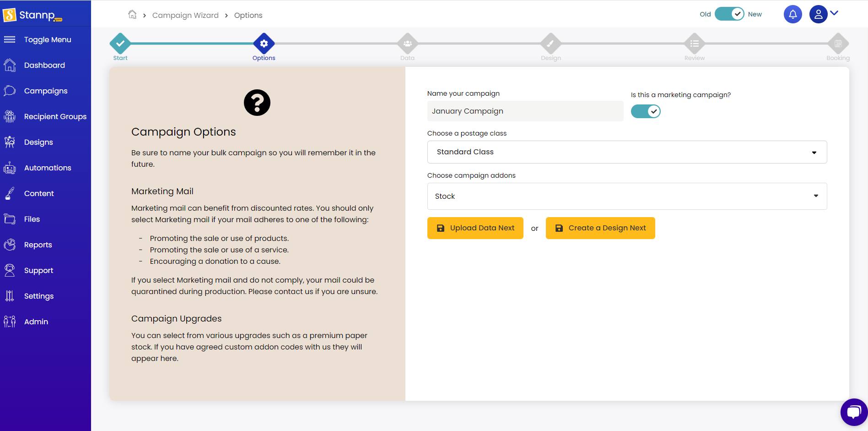Click the black question mark help icon
The height and width of the screenshot is (431, 868).
pos(257,103)
